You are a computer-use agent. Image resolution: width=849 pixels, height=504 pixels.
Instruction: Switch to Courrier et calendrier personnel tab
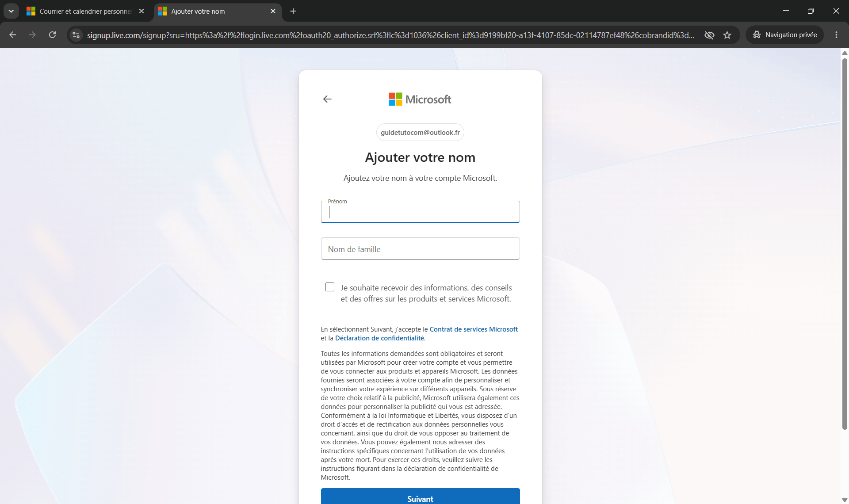click(86, 11)
